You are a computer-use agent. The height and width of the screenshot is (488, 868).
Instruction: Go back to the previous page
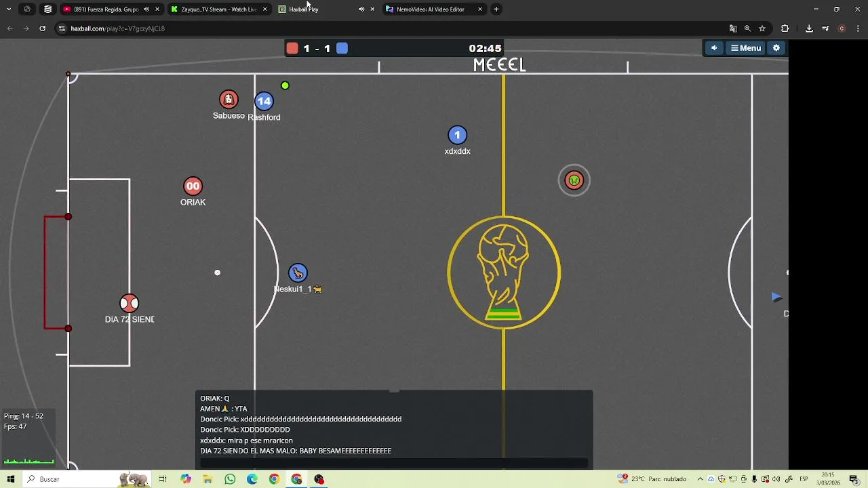pyautogui.click(x=9, y=28)
